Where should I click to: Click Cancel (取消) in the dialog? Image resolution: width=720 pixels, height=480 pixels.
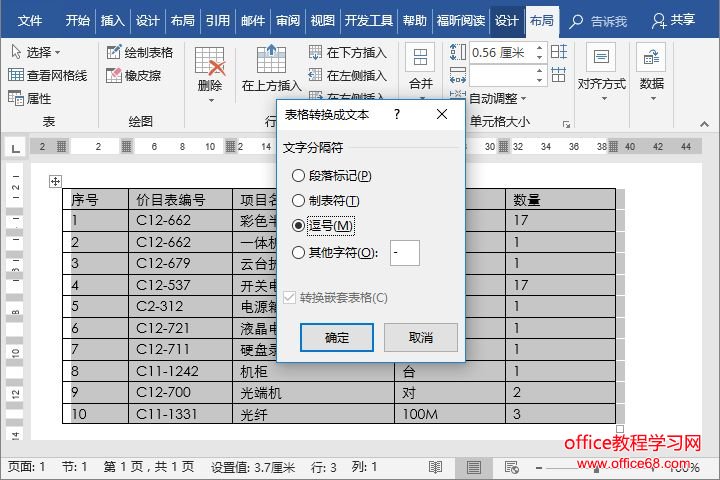click(x=421, y=338)
